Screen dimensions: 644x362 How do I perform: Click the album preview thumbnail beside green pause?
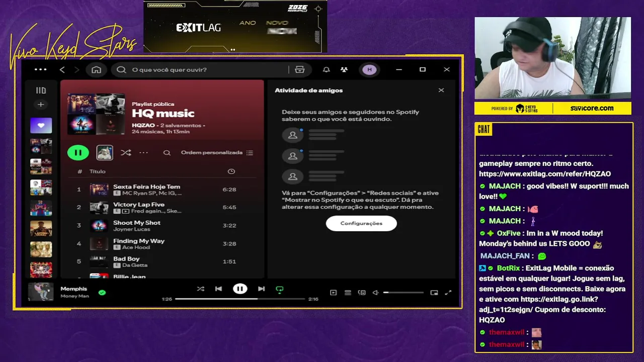(x=105, y=152)
